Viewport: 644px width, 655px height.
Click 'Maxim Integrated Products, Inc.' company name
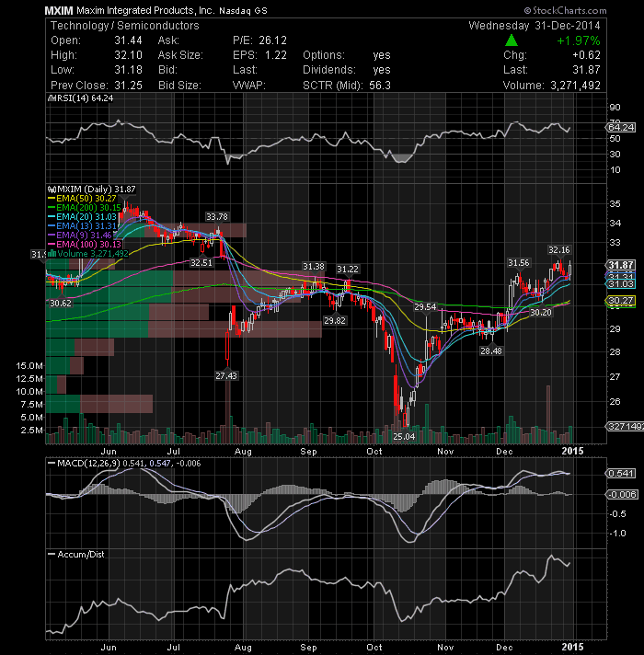145,10
